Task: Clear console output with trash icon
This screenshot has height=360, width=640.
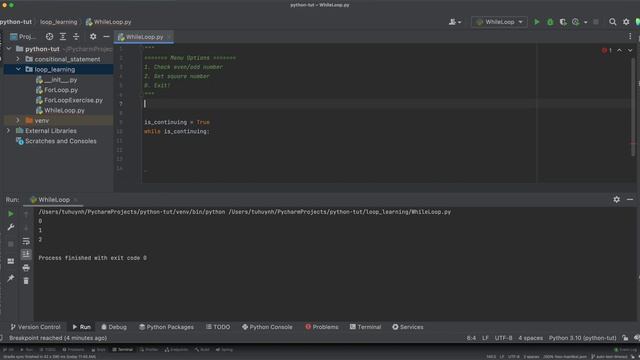Action: coord(26,281)
